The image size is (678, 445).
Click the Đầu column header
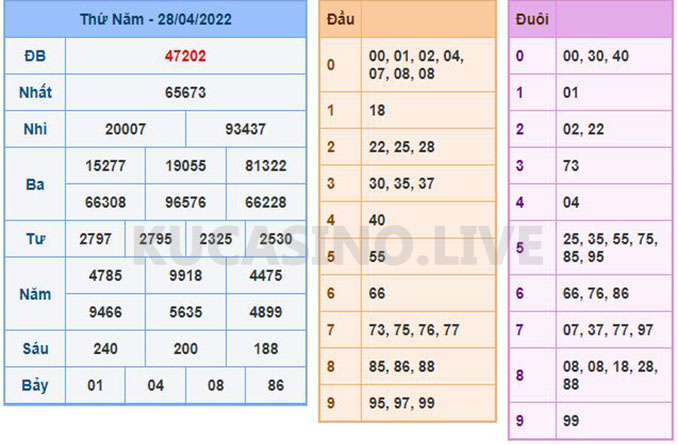pyautogui.click(x=341, y=19)
